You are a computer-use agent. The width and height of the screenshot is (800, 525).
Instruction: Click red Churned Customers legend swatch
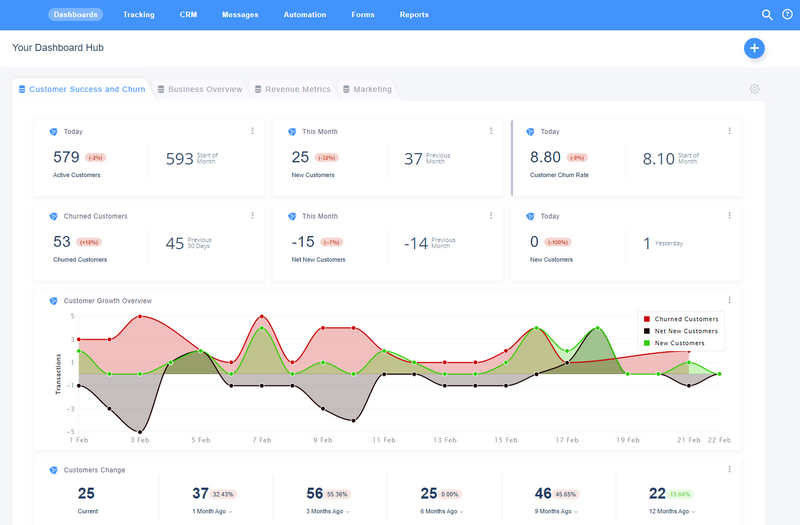click(646, 319)
